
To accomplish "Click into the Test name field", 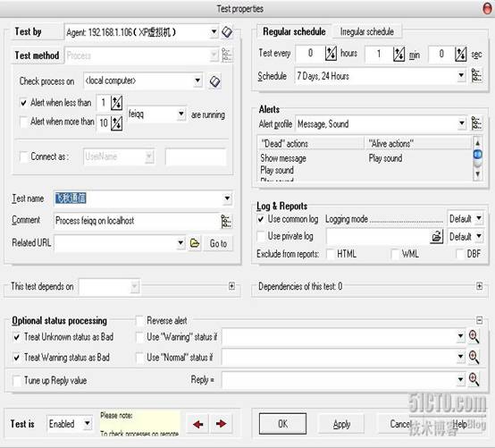I will click(138, 199).
